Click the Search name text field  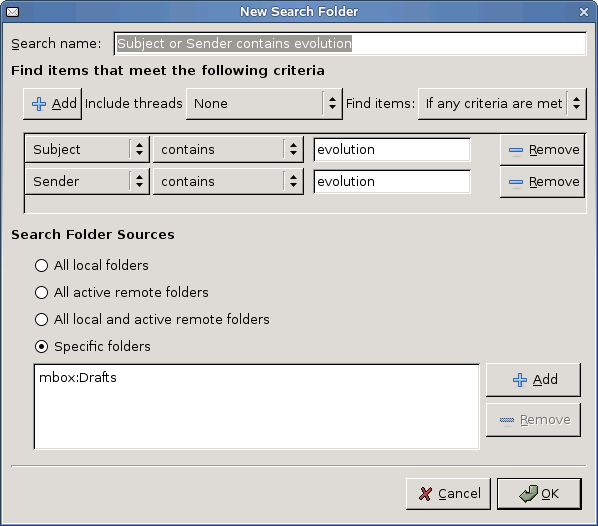click(x=350, y=43)
